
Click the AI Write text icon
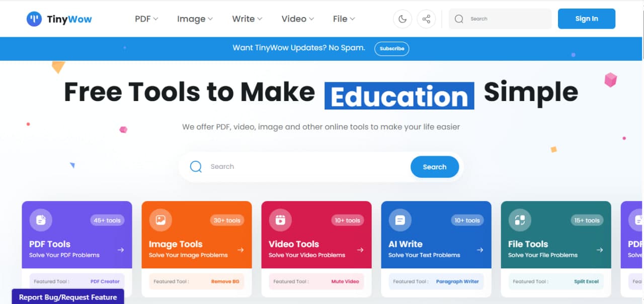[400, 220]
